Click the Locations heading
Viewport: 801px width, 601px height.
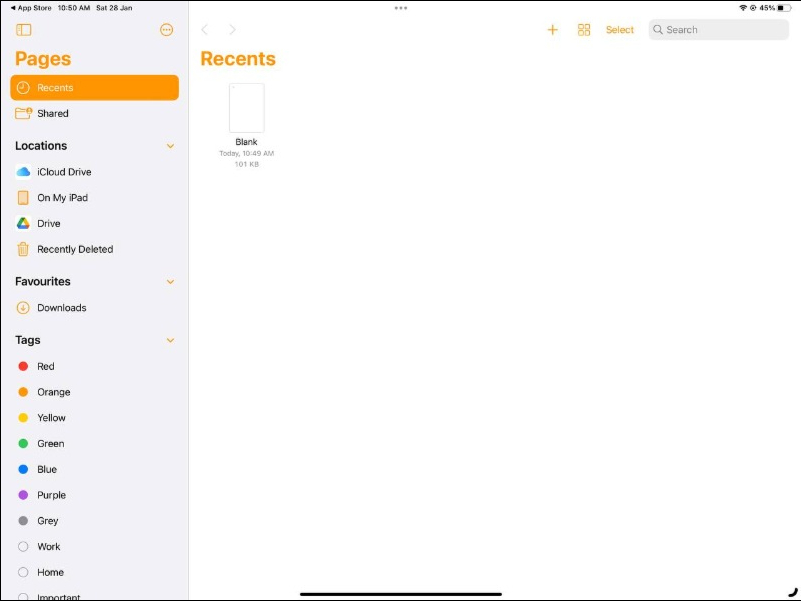[41, 146]
